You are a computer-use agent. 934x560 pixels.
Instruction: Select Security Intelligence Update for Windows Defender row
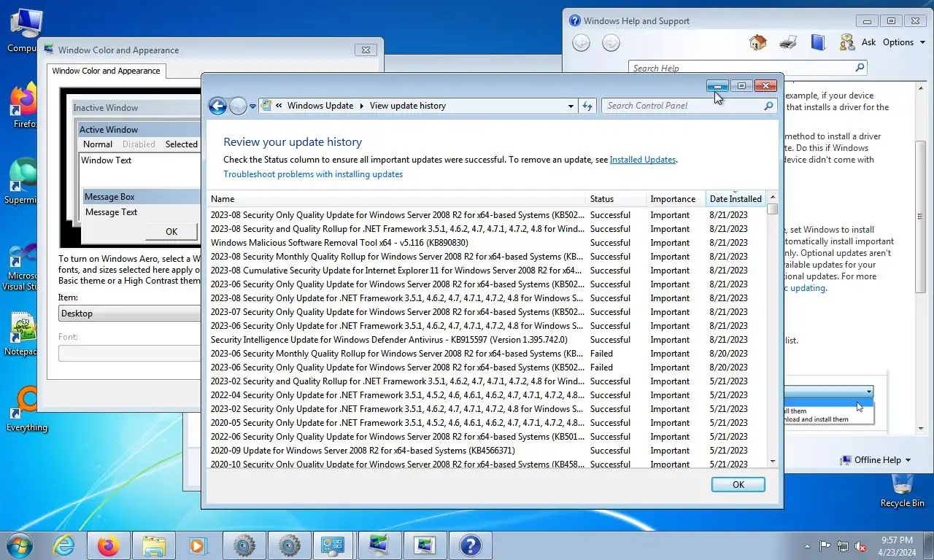487,340
